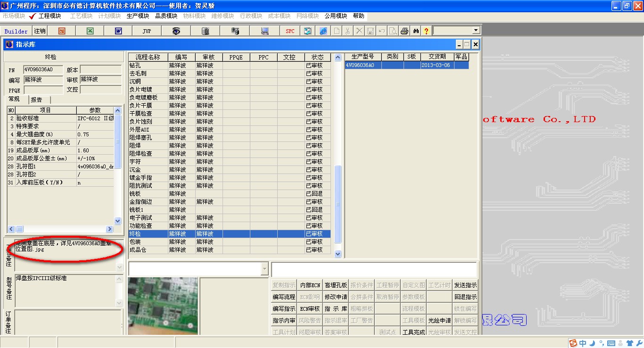Open the 生产模块 menu
The width and height of the screenshot is (644, 348).
[x=138, y=16]
